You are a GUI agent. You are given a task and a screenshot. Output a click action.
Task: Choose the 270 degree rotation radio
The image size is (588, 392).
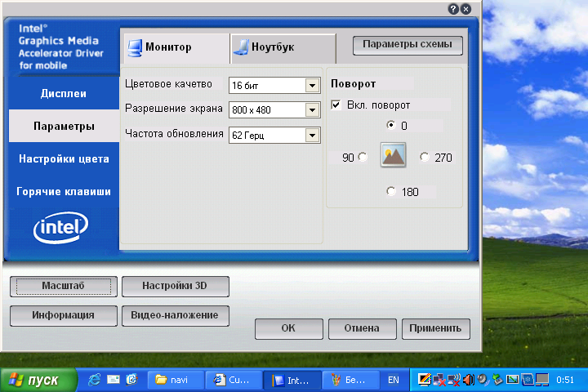[424, 158]
